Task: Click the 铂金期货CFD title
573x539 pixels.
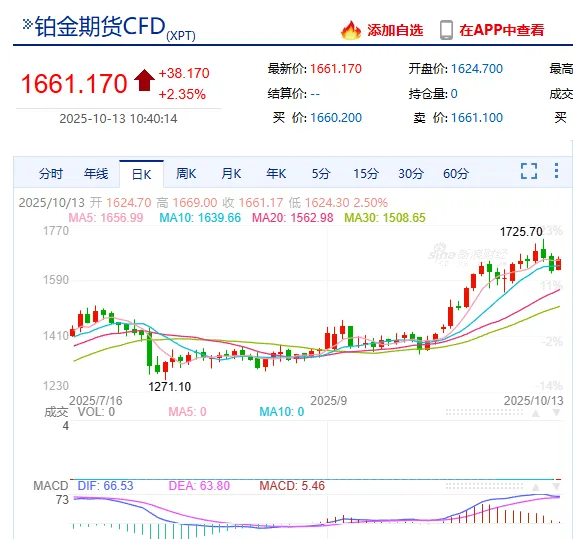Action: click(100, 26)
